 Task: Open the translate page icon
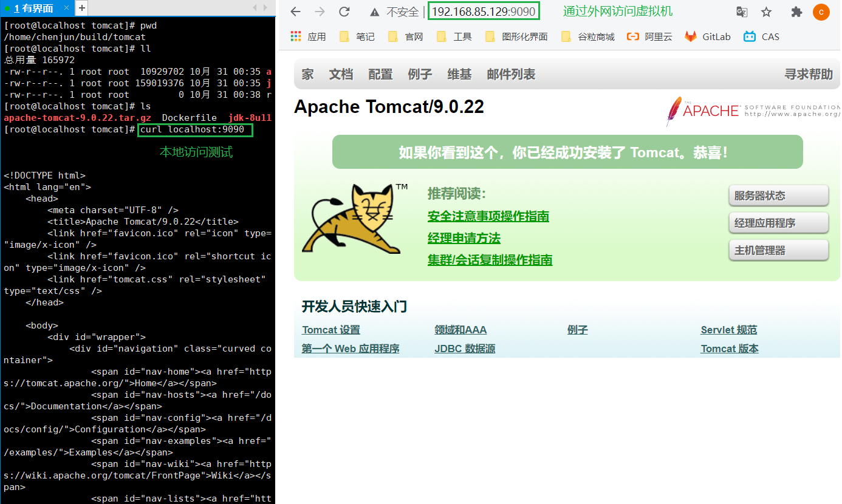[742, 12]
